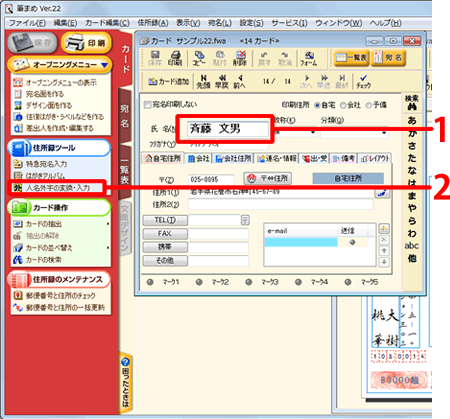Toggle the マーク1 marker dot
This screenshot has height=419, width=450.
click(x=150, y=282)
